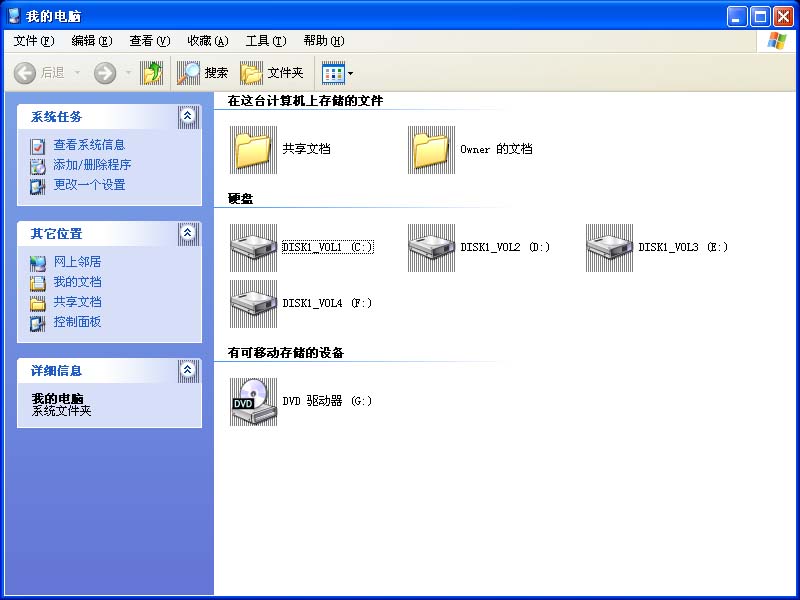This screenshot has height=600, width=800.
Task: Select the DISK1_VOL1 (C:) drive icon
Action: click(254, 247)
